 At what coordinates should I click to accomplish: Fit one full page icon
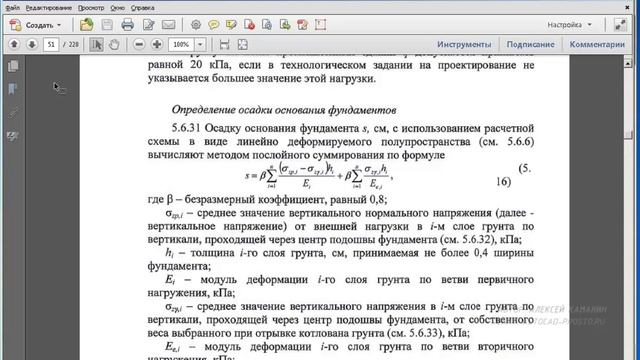tap(242, 44)
